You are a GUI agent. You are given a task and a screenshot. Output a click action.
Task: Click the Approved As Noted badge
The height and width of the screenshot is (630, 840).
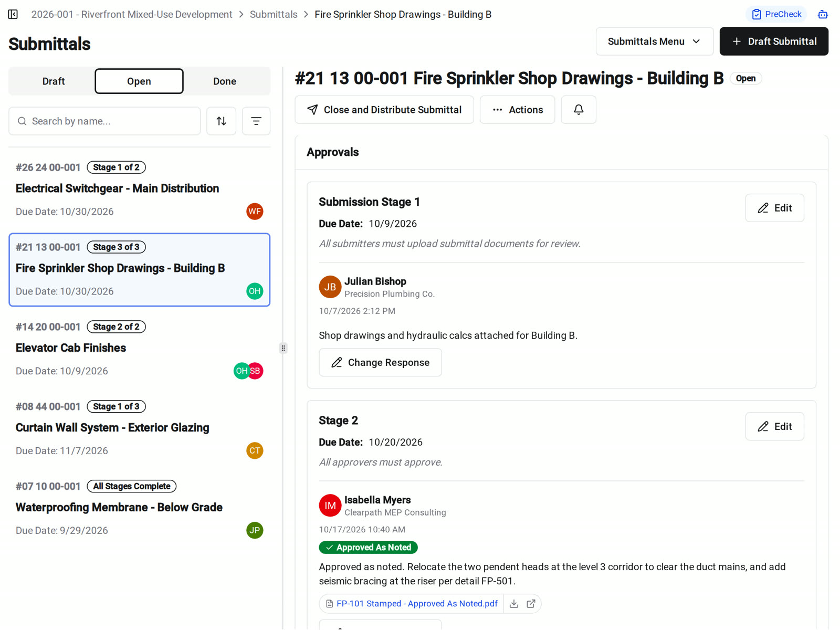[x=369, y=548]
